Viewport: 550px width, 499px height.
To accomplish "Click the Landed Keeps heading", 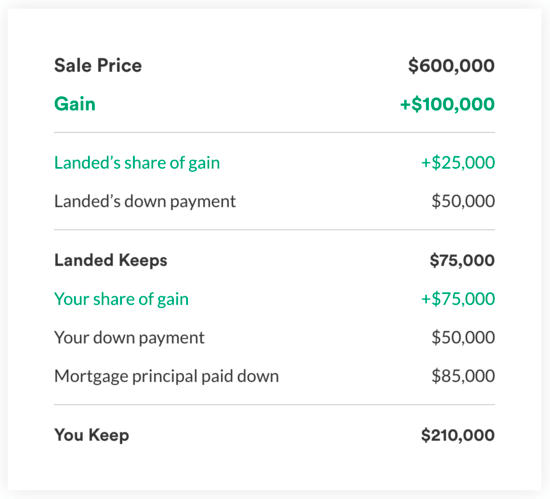I will pos(110,260).
